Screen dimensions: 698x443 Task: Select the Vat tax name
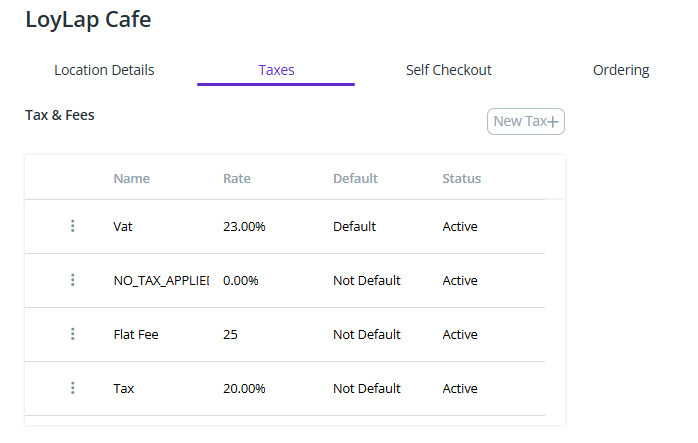[x=123, y=227]
